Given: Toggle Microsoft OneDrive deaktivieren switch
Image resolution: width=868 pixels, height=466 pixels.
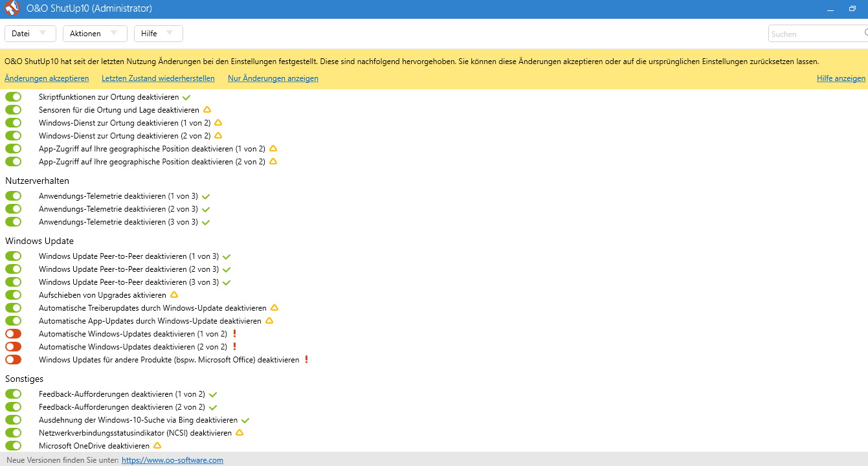Looking at the screenshot, I should [14, 445].
